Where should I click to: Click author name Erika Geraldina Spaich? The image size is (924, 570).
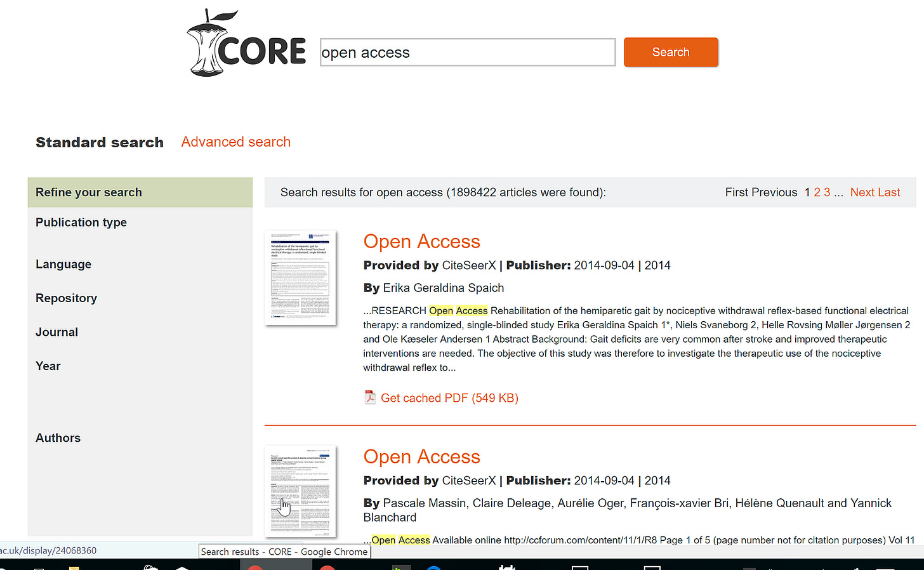click(443, 288)
